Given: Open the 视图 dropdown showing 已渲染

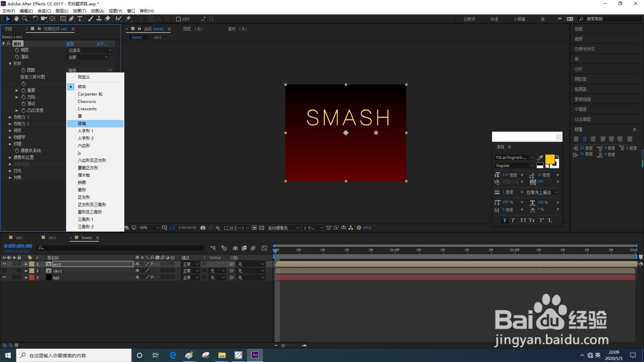Looking at the screenshot, I should point(90,50).
